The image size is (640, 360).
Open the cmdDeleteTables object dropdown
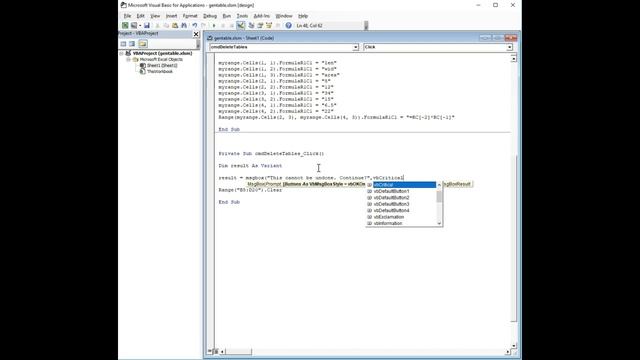(355, 47)
